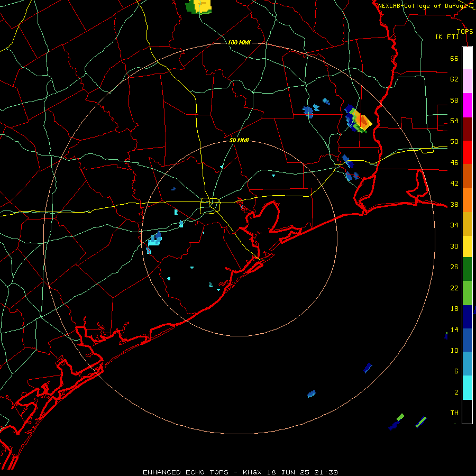Viewport: 476px width, 476px height.
Task: Click the "62" legend value
Action: [454, 79]
